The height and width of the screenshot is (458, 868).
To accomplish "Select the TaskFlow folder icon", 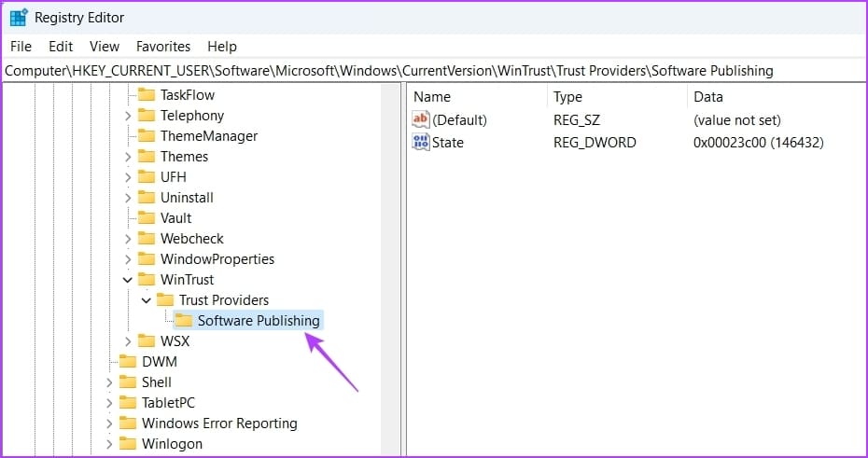I will tap(147, 94).
